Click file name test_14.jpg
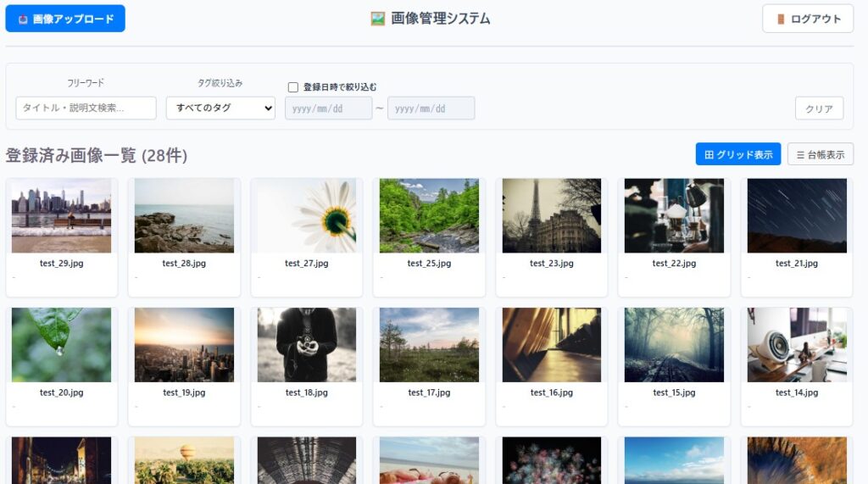This screenshot has height=484, width=868. pos(797,392)
